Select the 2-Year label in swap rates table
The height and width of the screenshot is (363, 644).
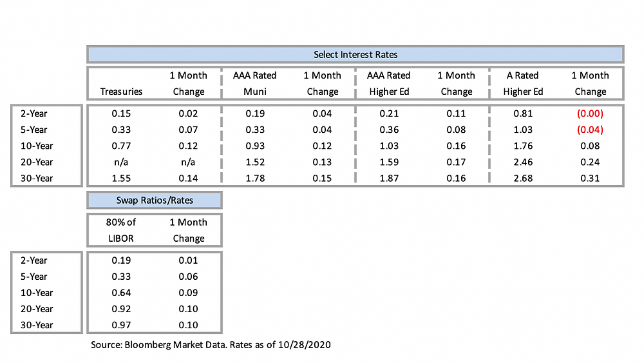click(x=33, y=260)
